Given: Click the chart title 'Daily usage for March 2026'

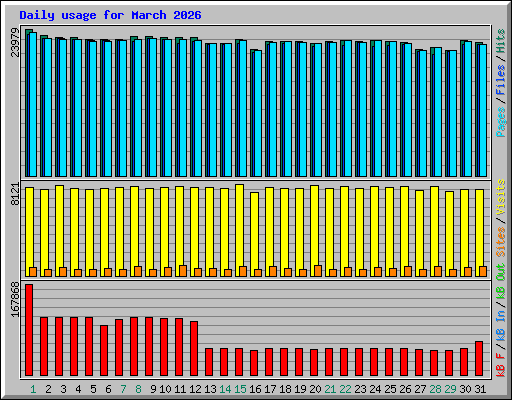Looking at the screenshot, I should pyautogui.click(x=110, y=15).
